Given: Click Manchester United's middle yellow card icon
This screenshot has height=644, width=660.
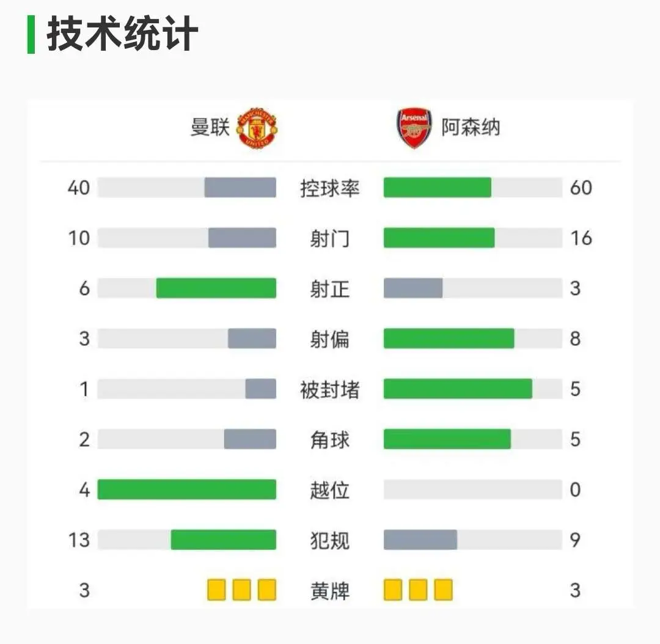Looking at the screenshot, I should pos(241,590).
